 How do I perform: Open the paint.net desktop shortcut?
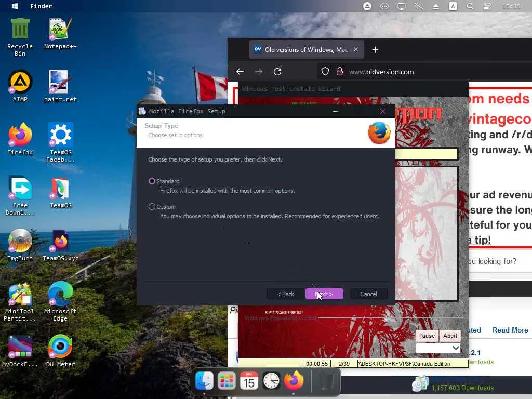pos(60,86)
